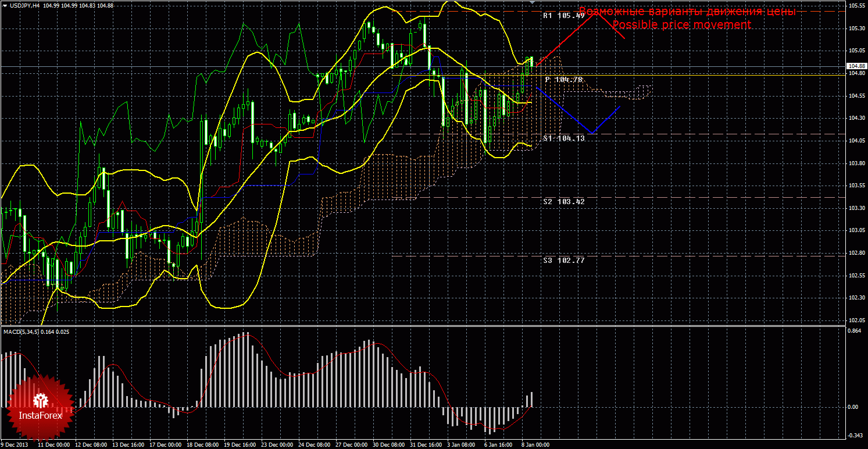Click the 'Possible price movement' red text
Screen dimensions: 868x449
(681, 25)
